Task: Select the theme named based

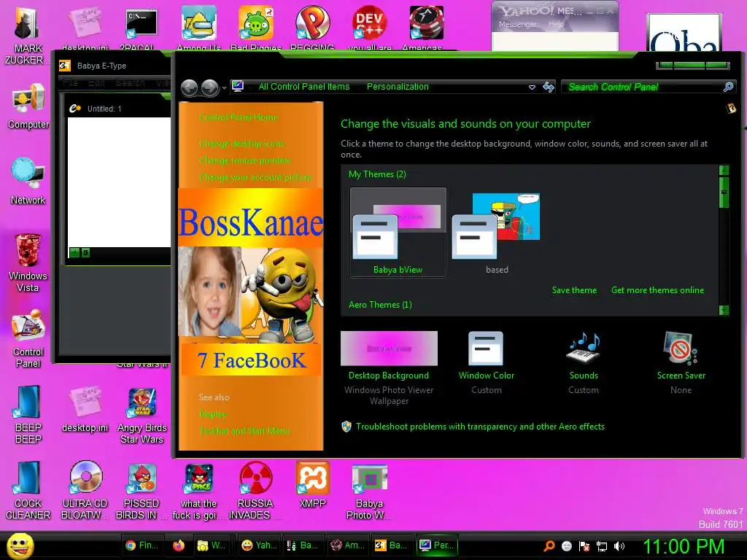Action: pos(496,233)
